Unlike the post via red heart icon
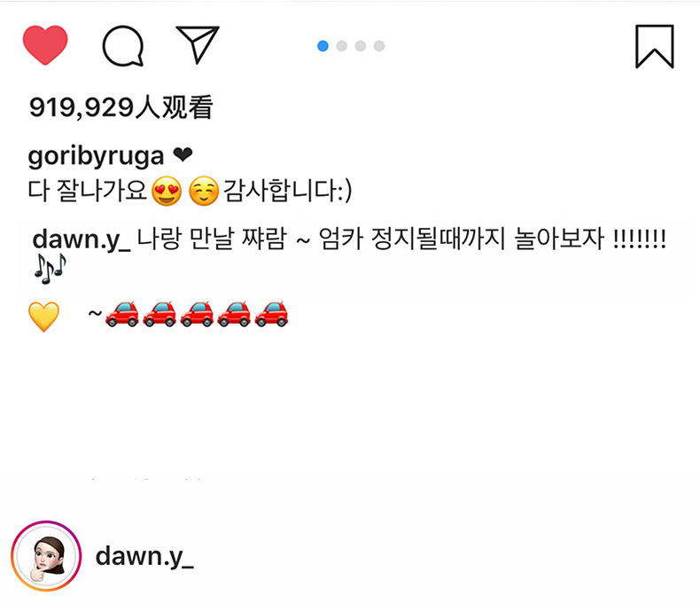The image size is (700, 603). [x=45, y=45]
